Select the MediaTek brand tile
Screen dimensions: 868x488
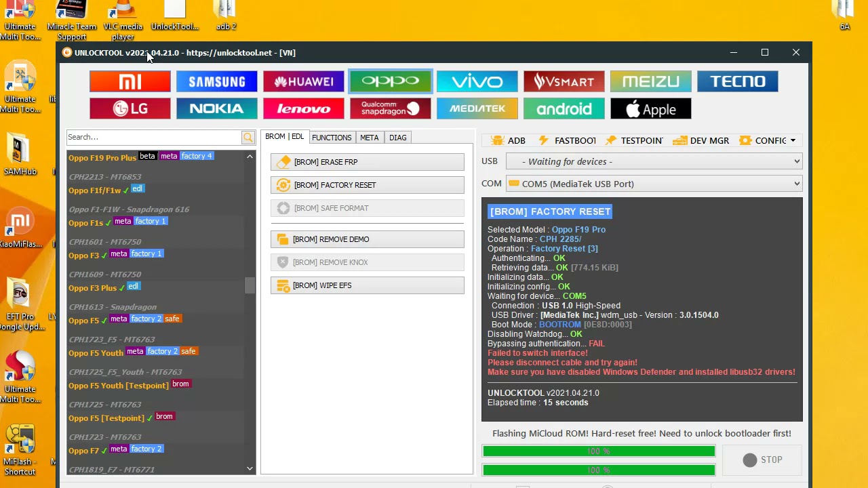[x=477, y=108]
